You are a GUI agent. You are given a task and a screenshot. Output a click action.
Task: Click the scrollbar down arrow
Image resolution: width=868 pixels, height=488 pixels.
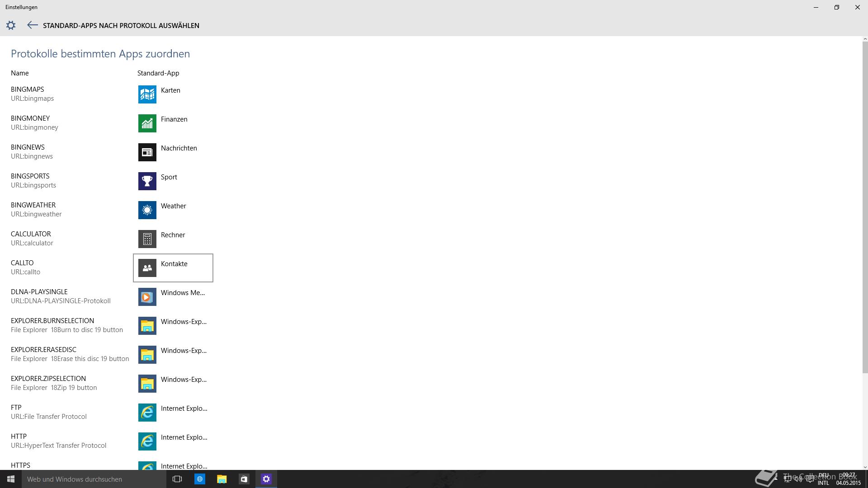point(865,467)
